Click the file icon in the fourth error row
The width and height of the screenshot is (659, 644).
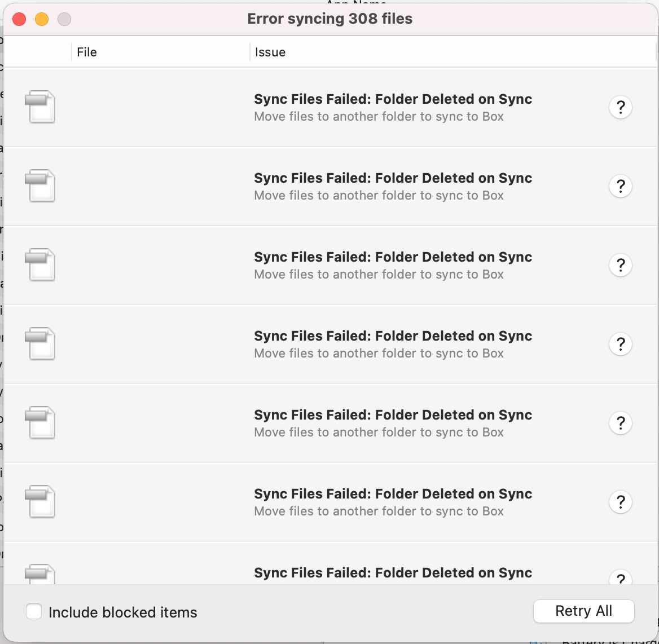click(39, 344)
